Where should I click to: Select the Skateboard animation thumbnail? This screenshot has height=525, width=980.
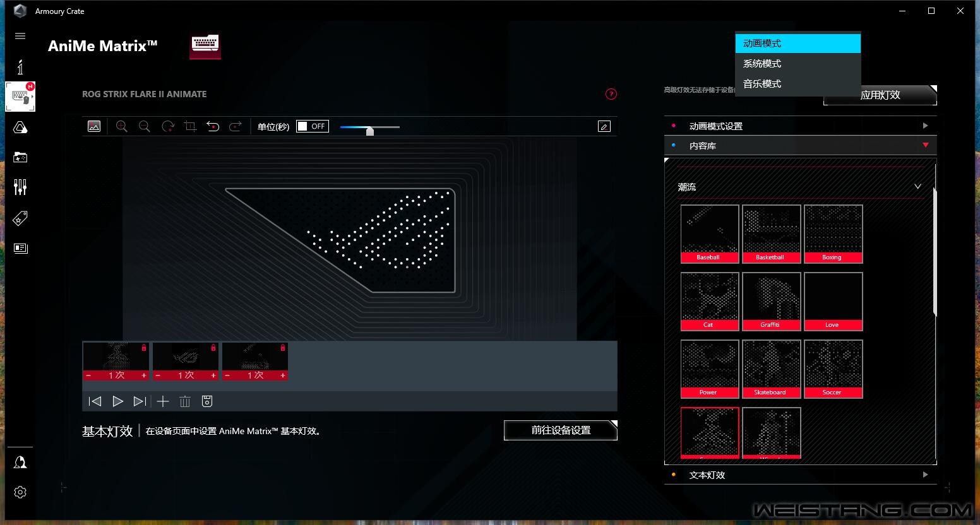point(771,369)
